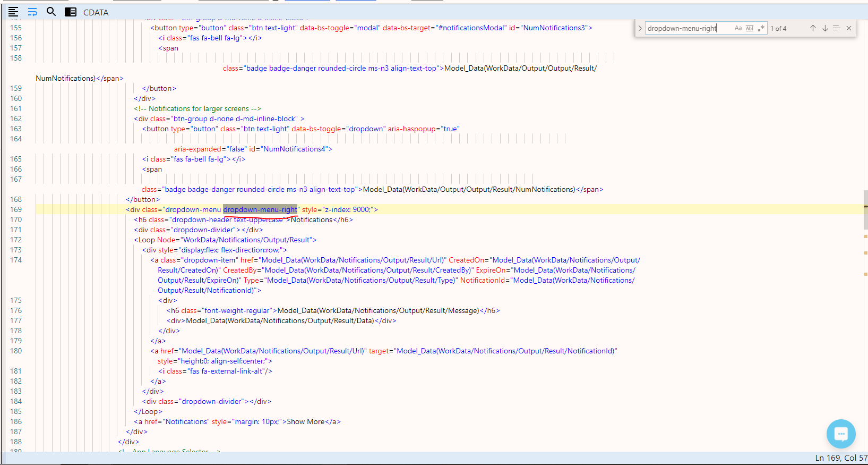This screenshot has height=465, width=868.
Task: Go to next match arrow
Action: click(x=825, y=28)
